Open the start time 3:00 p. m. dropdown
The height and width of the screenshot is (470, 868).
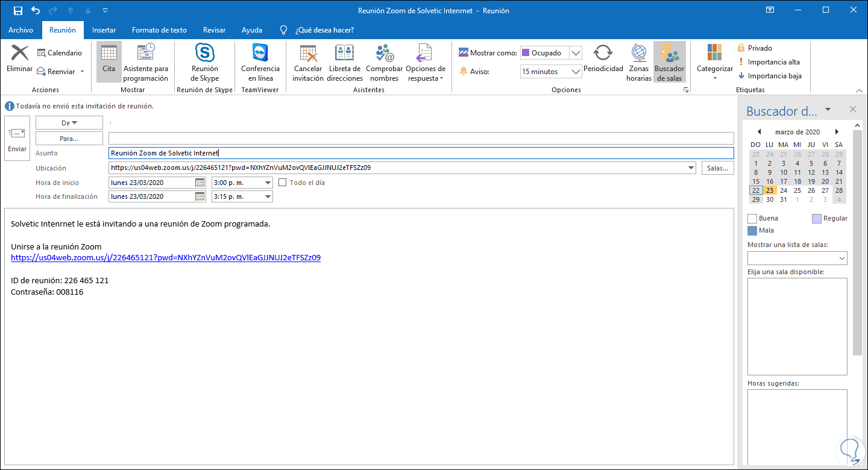[268, 183]
